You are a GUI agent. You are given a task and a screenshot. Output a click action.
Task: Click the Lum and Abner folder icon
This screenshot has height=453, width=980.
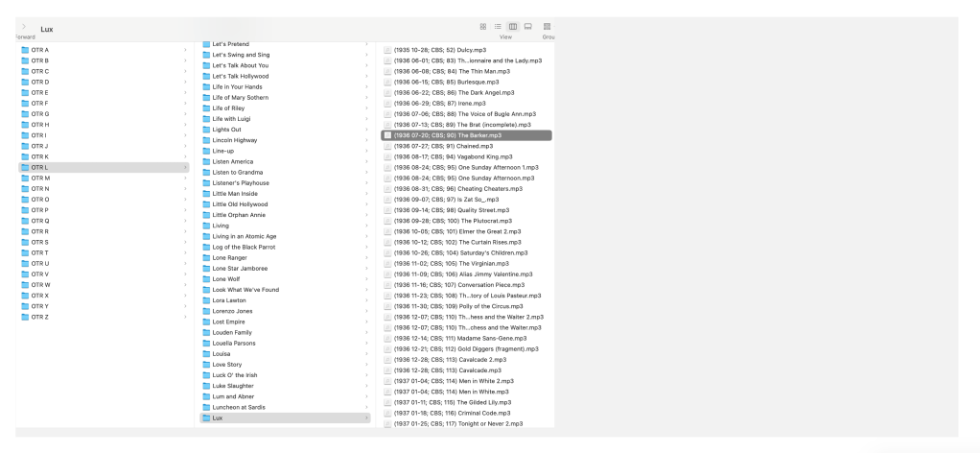pyautogui.click(x=206, y=396)
